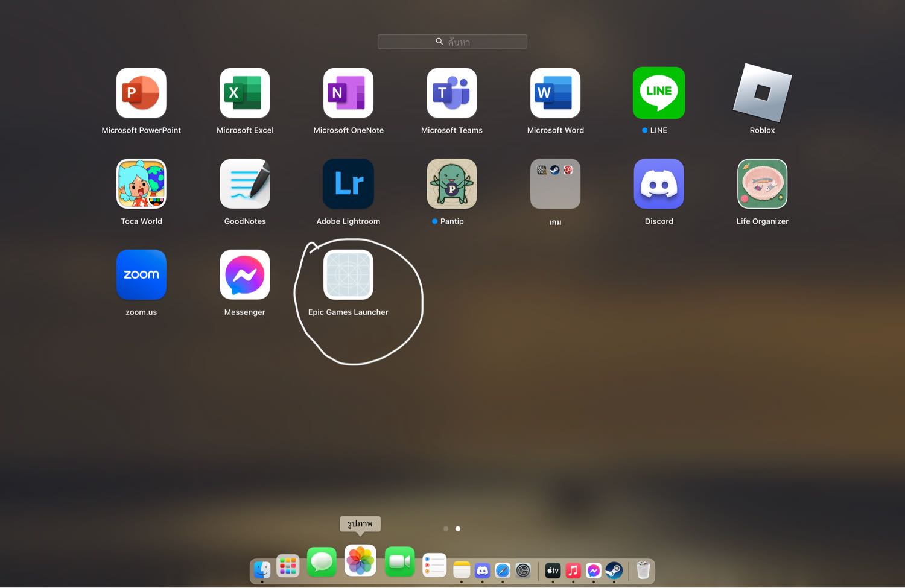
Task: Open Adobe Lightroom
Action: (348, 184)
